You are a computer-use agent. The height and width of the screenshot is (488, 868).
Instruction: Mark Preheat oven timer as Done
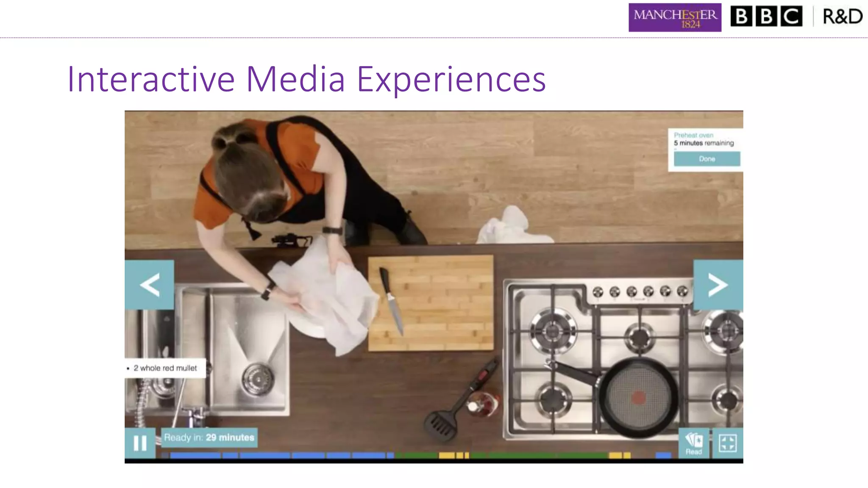[707, 159]
